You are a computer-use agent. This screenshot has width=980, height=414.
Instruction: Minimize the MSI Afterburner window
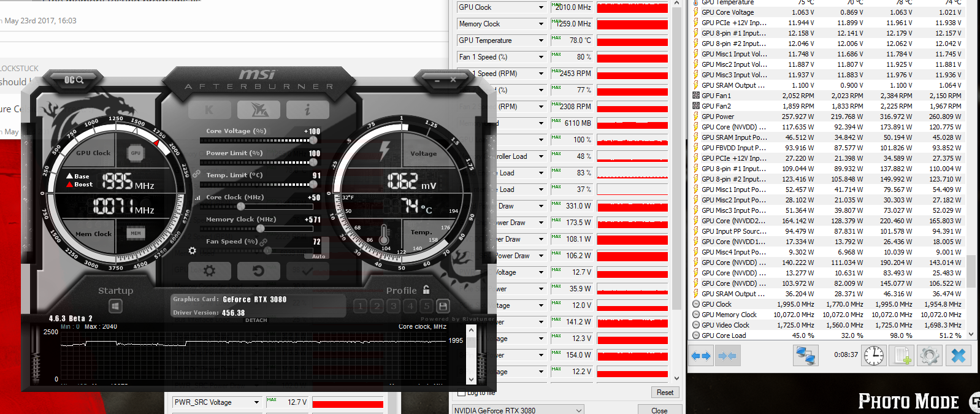pos(437,80)
